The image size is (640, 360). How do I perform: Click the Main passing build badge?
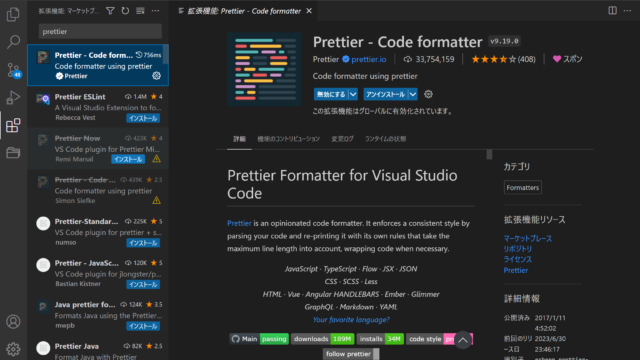(x=259, y=339)
